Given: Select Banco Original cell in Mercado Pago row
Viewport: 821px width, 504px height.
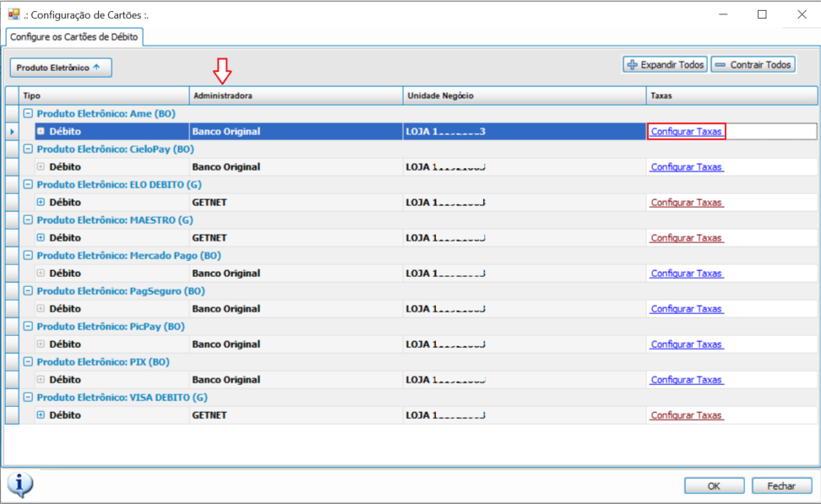Looking at the screenshot, I should coord(296,274).
